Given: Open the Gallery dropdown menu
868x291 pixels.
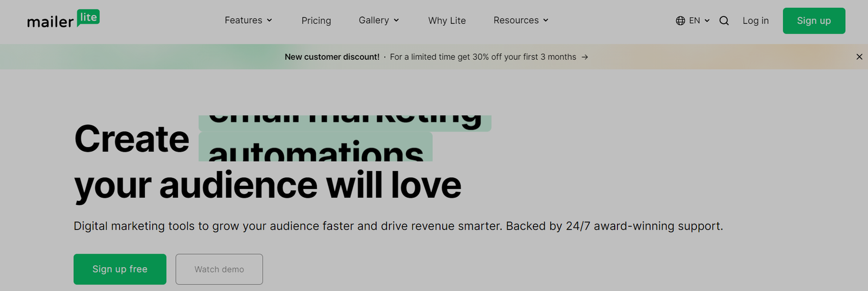Looking at the screenshot, I should (x=379, y=20).
